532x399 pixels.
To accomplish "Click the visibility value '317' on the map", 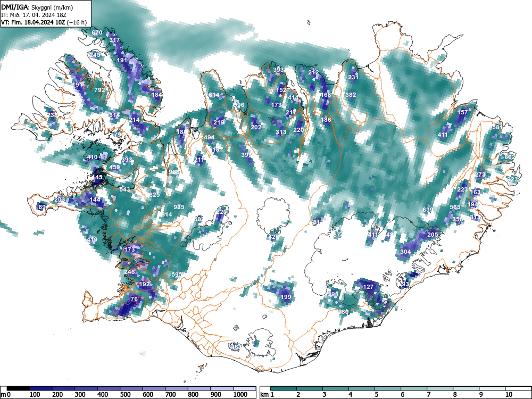I will click(115, 40).
